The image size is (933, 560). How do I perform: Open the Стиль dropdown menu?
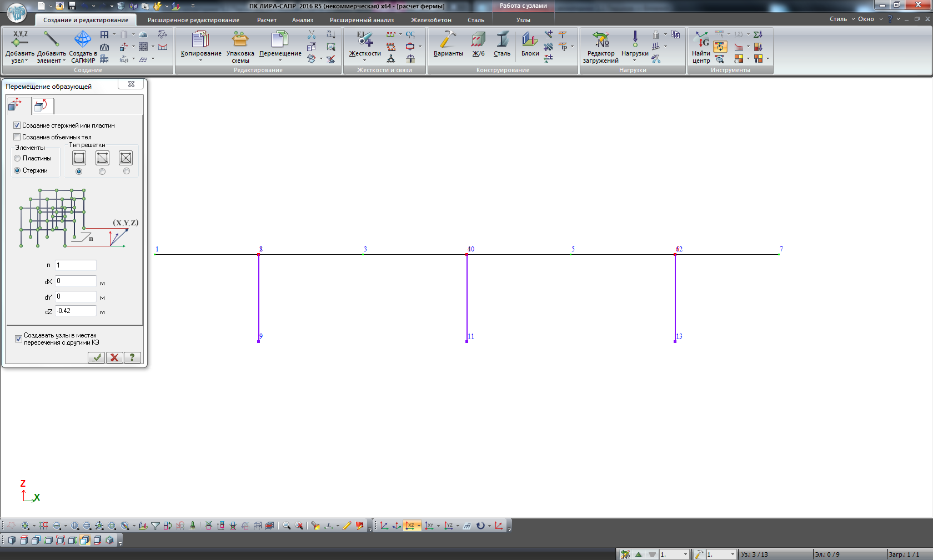[842, 19]
